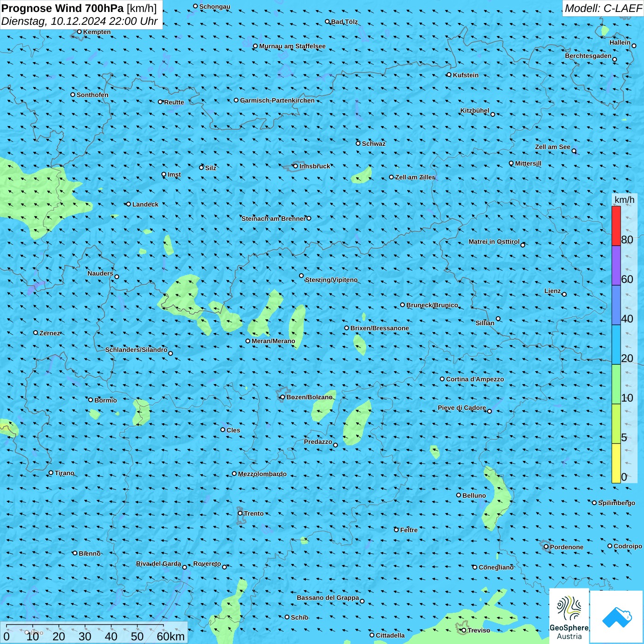Click the Kufstein city label
The image size is (644, 644).
click(x=466, y=75)
